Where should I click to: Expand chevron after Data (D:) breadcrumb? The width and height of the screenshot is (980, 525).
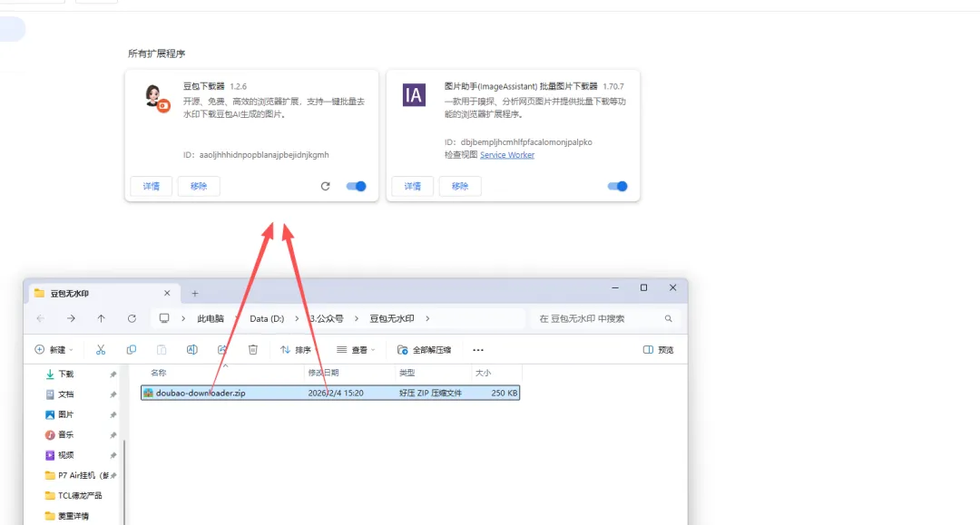coord(297,318)
